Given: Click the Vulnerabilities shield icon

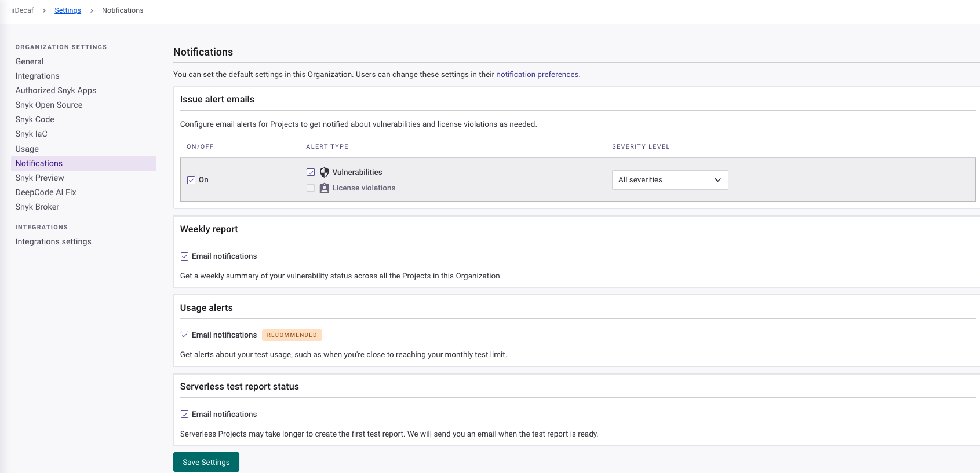Looking at the screenshot, I should click(x=325, y=173).
